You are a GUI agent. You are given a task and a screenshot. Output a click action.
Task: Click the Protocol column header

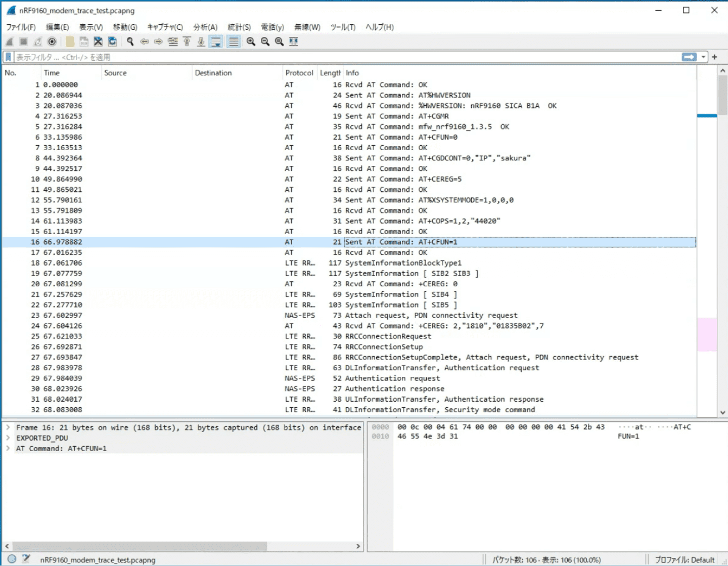299,73
